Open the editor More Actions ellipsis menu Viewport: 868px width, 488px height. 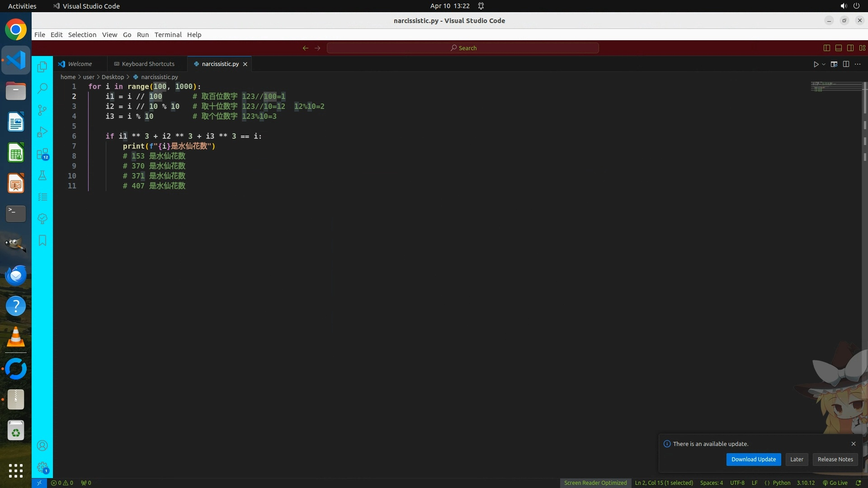[858, 64]
